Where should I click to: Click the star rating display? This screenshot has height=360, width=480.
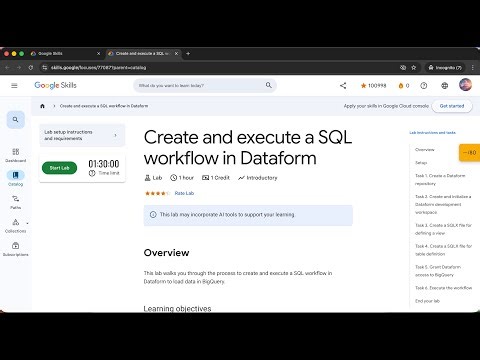click(157, 193)
